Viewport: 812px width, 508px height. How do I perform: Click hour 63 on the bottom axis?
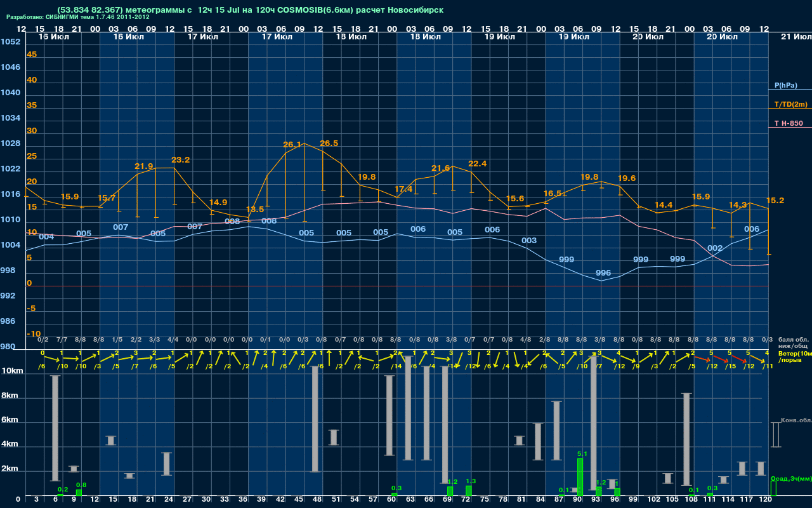pos(410,500)
